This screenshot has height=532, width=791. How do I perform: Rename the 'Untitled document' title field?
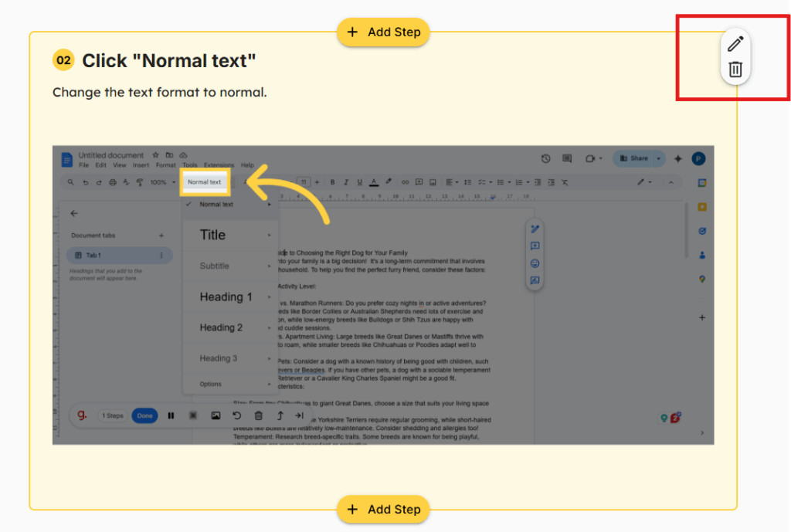[111, 155]
